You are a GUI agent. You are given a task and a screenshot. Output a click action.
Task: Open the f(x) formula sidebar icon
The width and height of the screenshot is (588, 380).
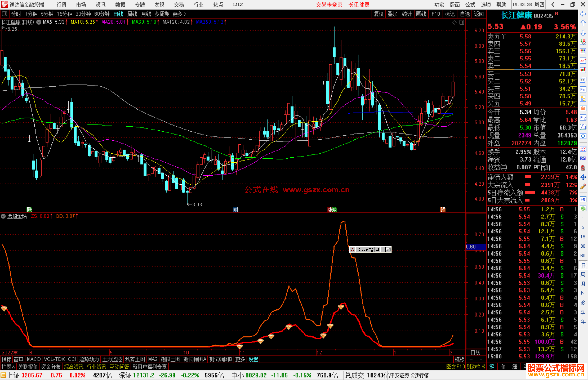(x=583, y=127)
